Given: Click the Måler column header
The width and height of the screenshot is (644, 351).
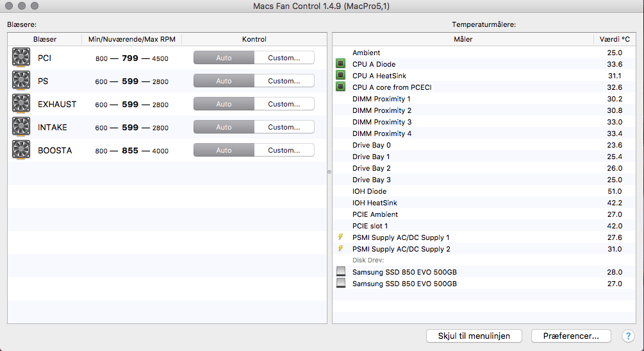Looking at the screenshot, I should pyautogui.click(x=463, y=39).
